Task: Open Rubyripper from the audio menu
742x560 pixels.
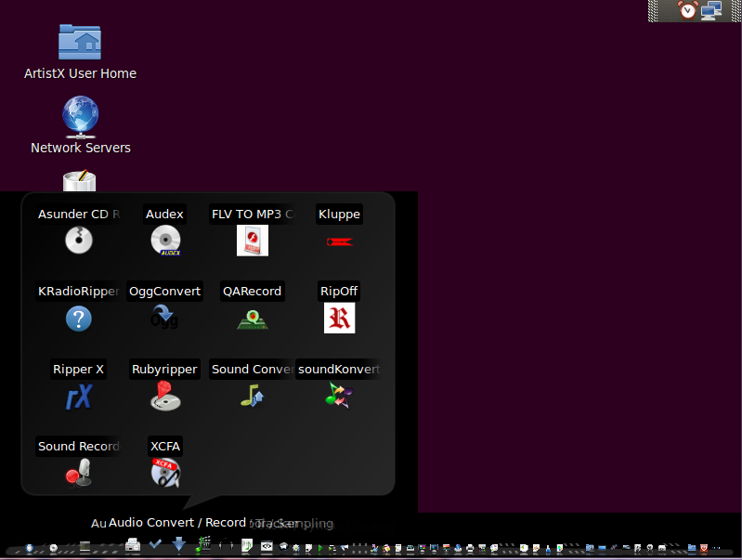Action: click(165, 397)
